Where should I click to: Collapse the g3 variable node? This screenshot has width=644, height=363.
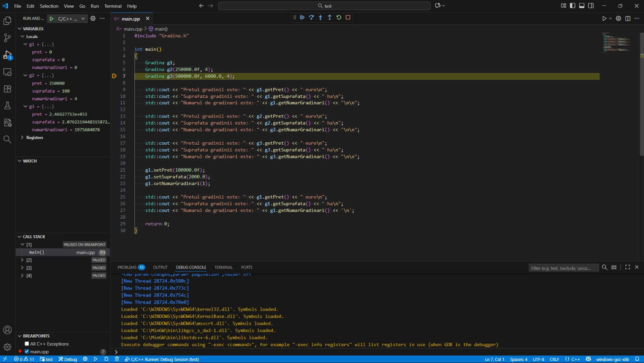click(x=25, y=107)
